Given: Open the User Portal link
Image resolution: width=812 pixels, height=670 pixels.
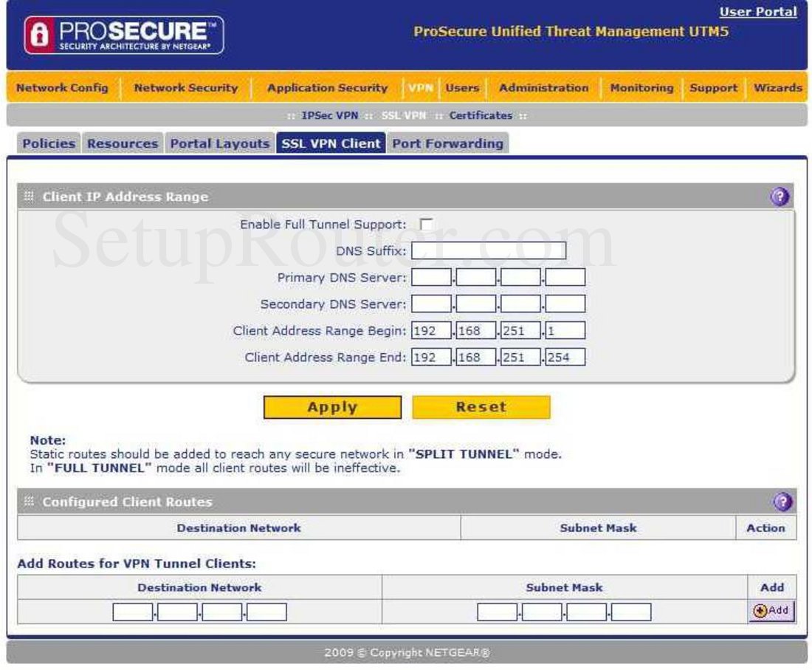Looking at the screenshot, I should tap(758, 12).
